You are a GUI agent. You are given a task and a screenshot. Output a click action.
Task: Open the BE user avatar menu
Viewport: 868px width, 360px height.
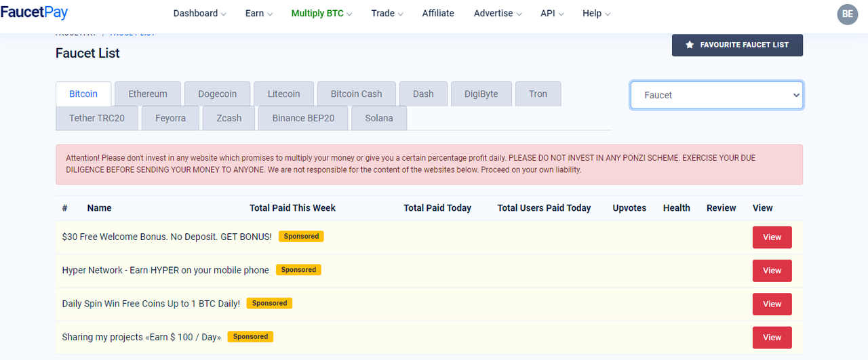click(848, 14)
